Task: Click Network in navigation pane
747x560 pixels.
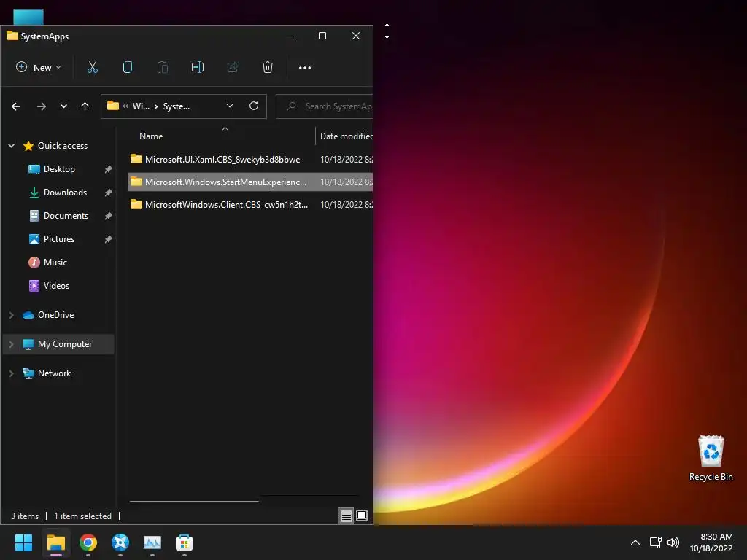Action: click(54, 373)
